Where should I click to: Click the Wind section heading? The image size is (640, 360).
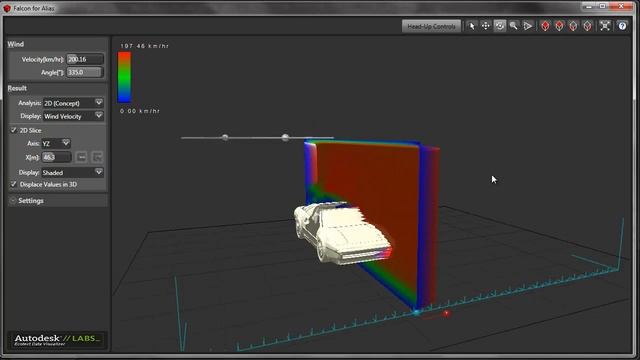tap(16, 44)
